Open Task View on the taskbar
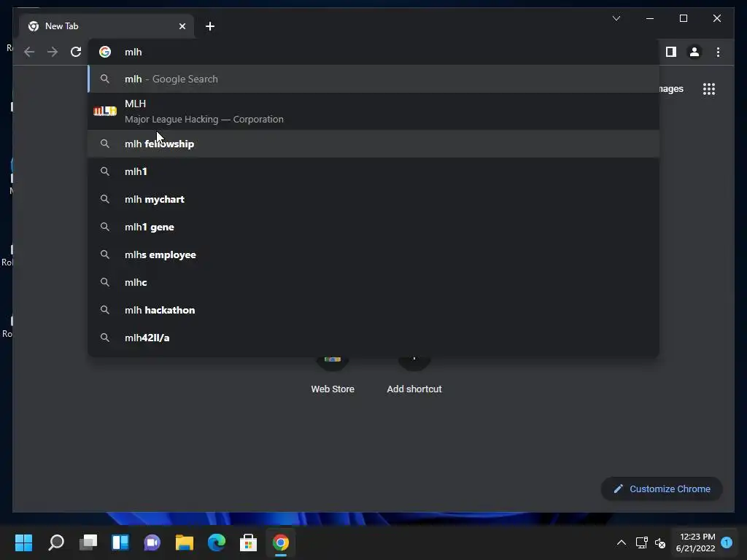Screen dimensions: 747x560 click(x=88, y=542)
